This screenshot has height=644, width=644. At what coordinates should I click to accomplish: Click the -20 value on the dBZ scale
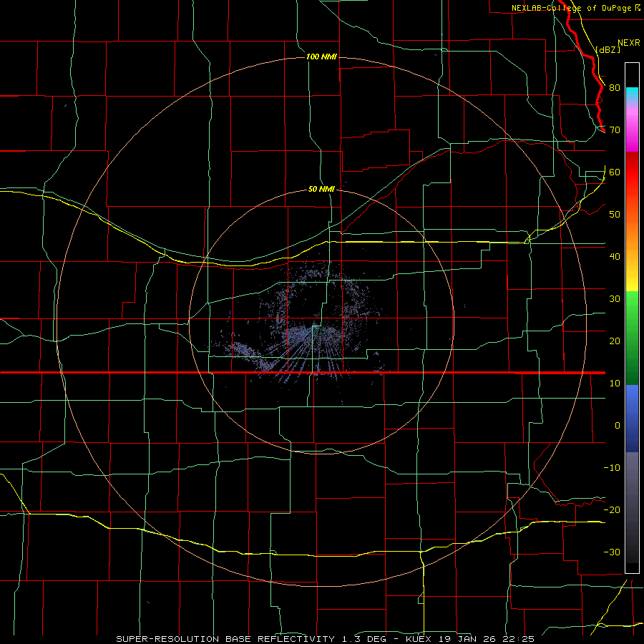coord(612,509)
